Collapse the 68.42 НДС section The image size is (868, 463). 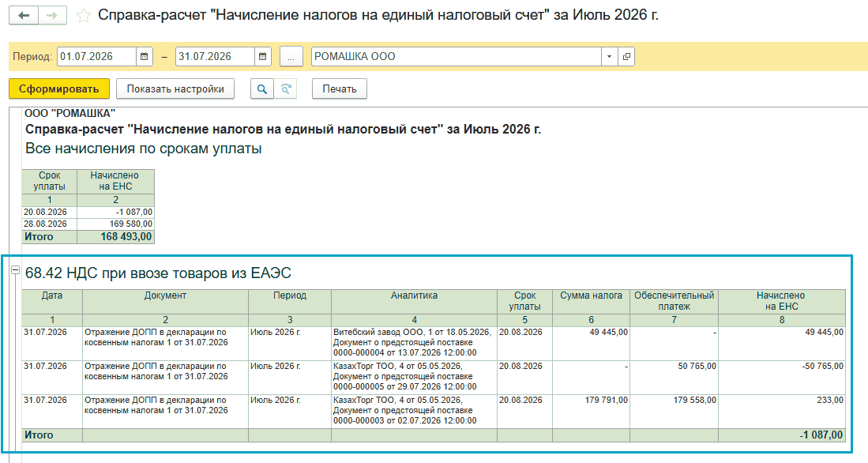coord(16,269)
